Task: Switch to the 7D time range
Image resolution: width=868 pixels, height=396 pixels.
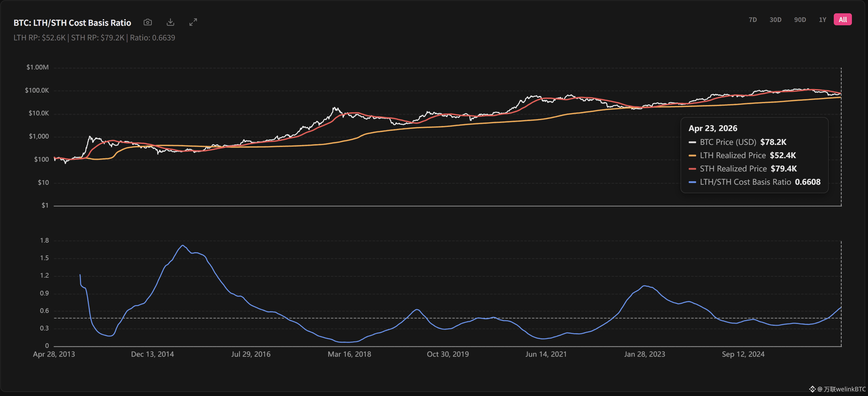Action: pyautogui.click(x=753, y=20)
